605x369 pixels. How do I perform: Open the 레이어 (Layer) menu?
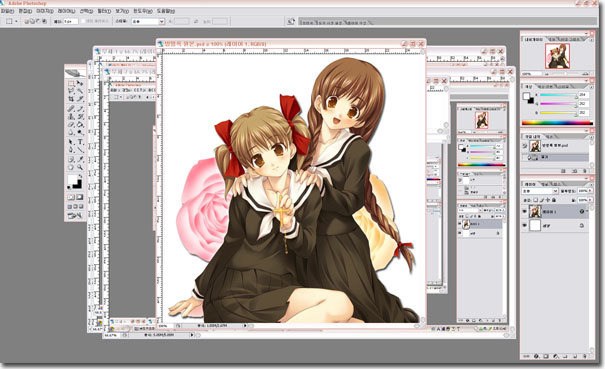click(66, 11)
